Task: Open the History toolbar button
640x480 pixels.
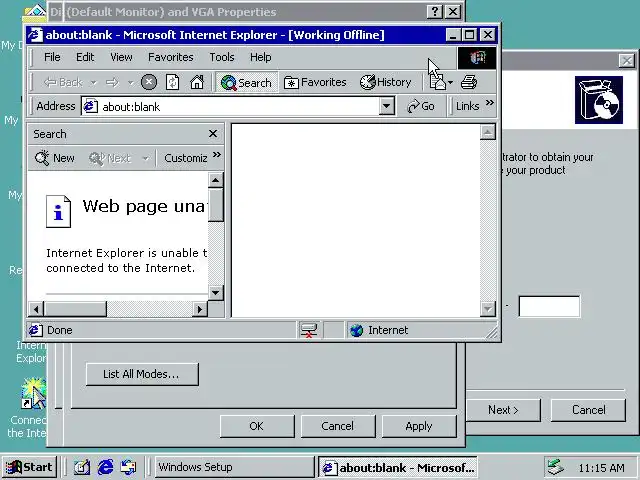Action: tap(385, 82)
